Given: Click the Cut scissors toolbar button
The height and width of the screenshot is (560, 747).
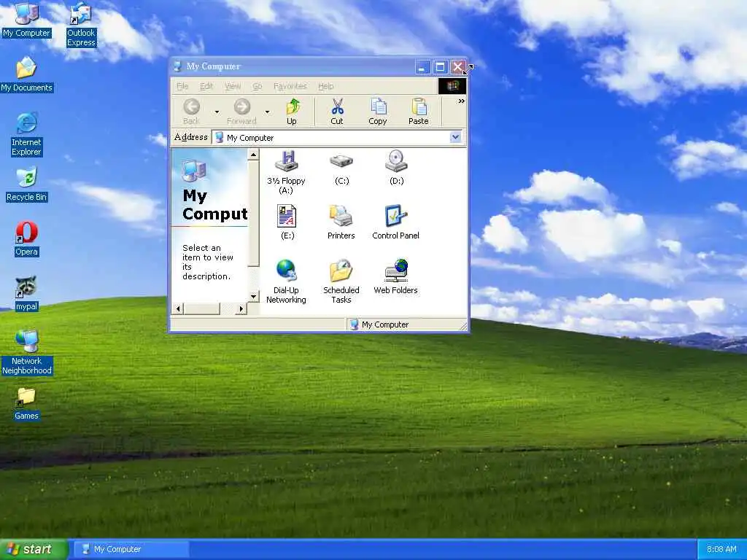Looking at the screenshot, I should tap(337, 112).
